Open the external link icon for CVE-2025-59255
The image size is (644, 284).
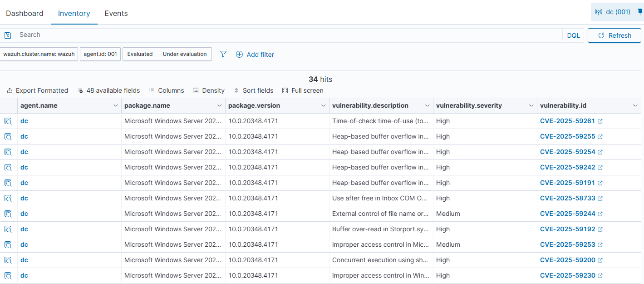(x=600, y=137)
